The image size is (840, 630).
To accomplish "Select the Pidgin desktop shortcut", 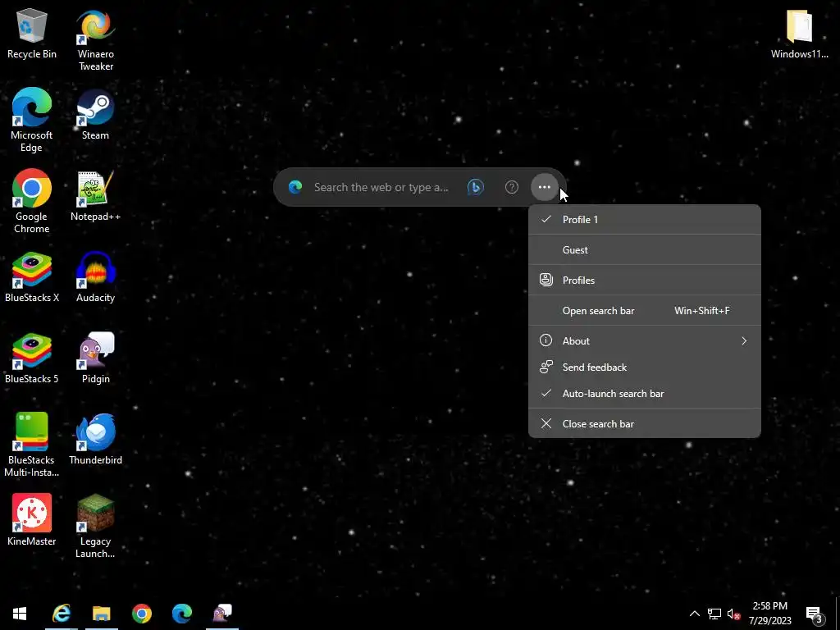I will coord(95,358).
